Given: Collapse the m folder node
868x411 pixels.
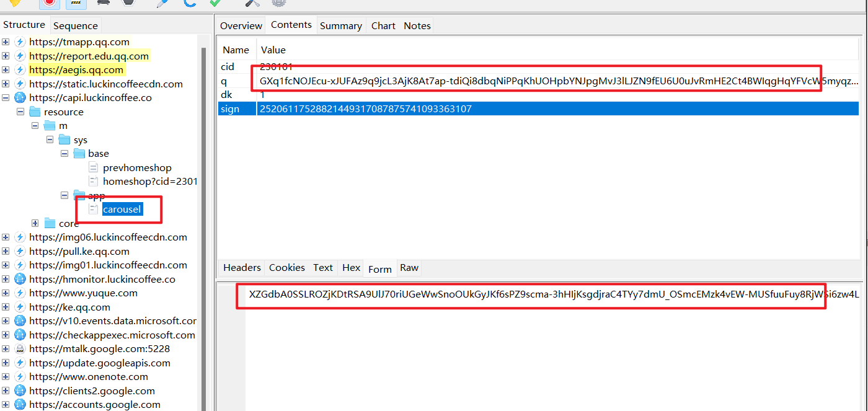Looking at the screenshot, I should [x=35, y=126].
